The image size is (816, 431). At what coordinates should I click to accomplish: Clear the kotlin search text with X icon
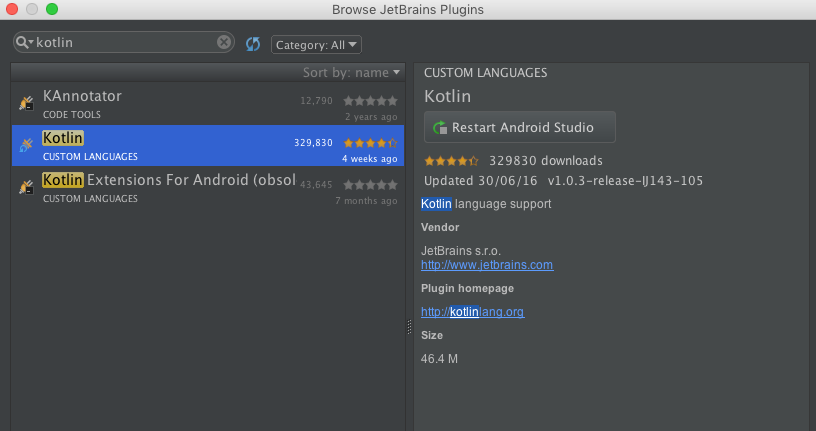click(x=224, y=42)
